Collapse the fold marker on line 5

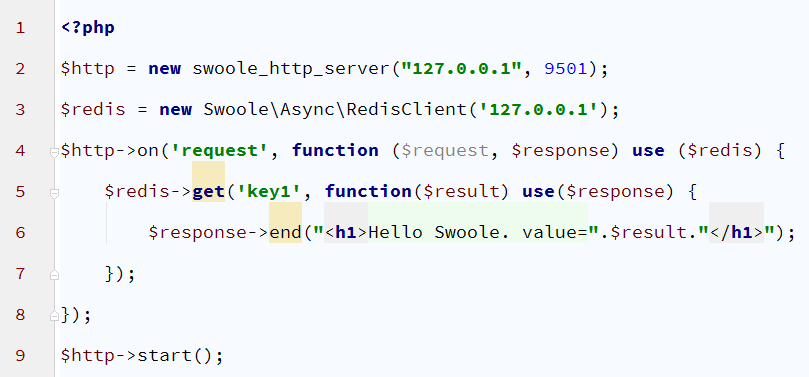tap(54, 193)
